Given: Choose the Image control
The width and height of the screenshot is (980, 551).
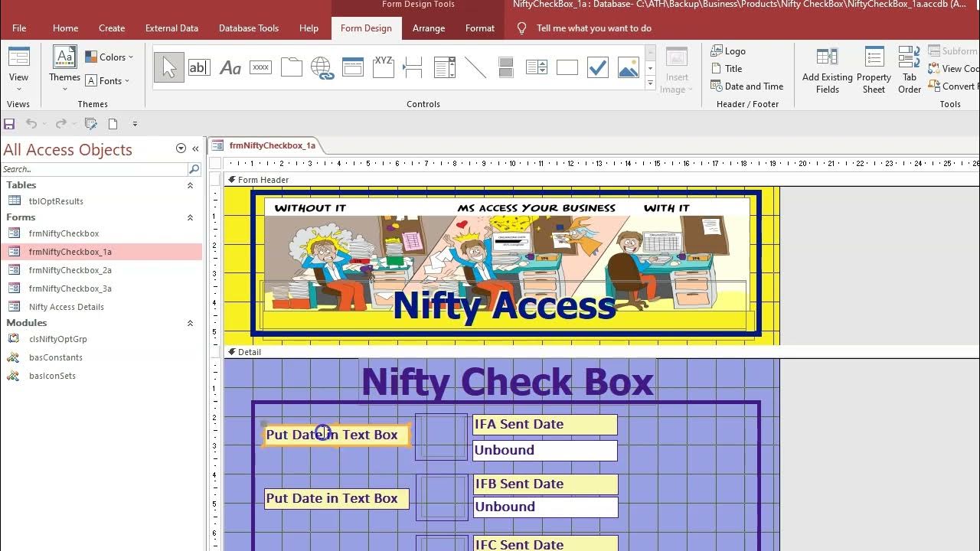Looking at the screenshot, I should pyautogui.click(x=628, y=67).
